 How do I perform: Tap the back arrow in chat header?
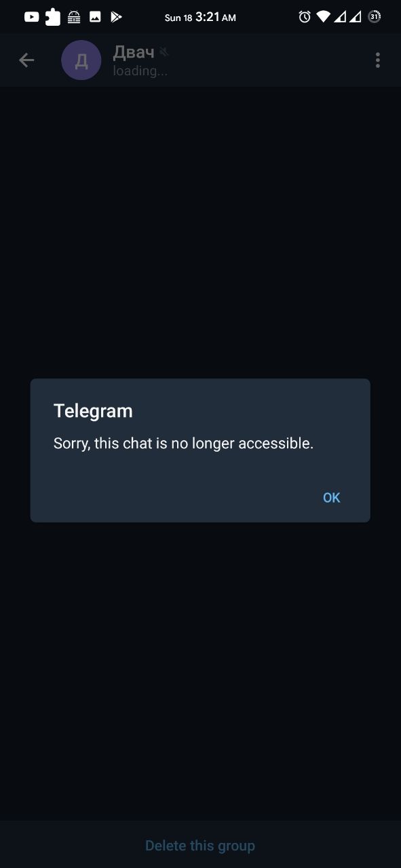[26, 60]
